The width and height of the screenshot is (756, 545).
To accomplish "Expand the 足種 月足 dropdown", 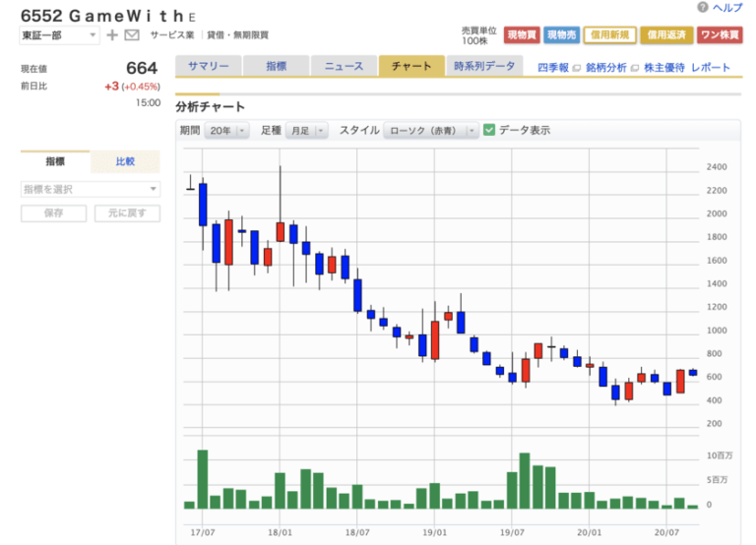I will [306, 130].
